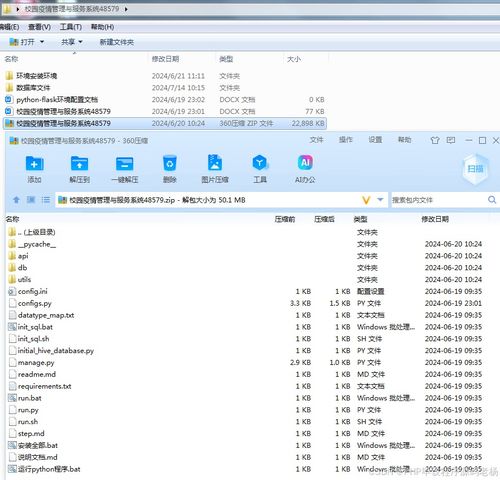Select the config.ini file icon
500x480 pixels.
(12, 292)
